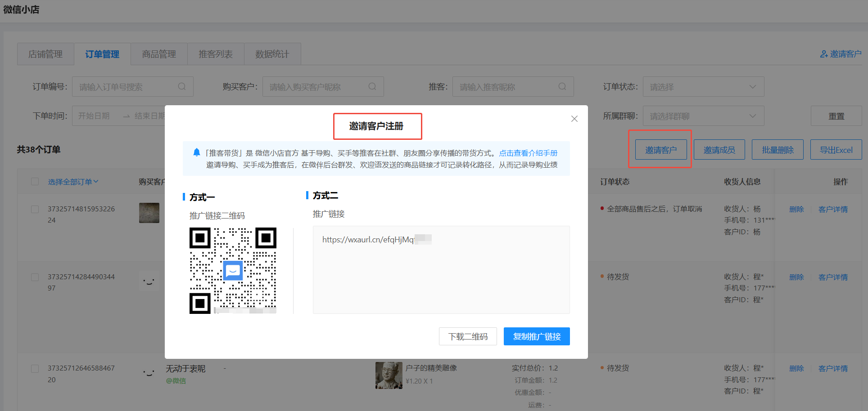This screenshot has height=411, width=868.
Task: Click the product thumbnail 户子的精美雕像
Action: coord(389,375)
